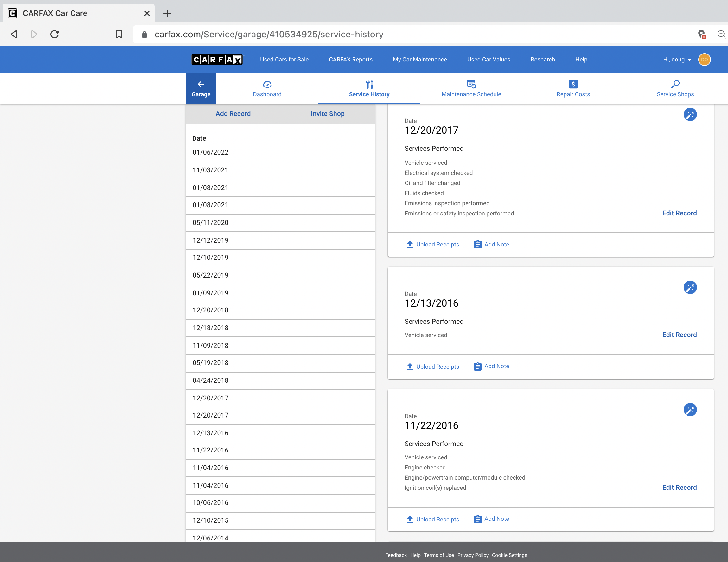
Task: Open the Hi, doug account dropdown
Action: [x=677, y=59]
